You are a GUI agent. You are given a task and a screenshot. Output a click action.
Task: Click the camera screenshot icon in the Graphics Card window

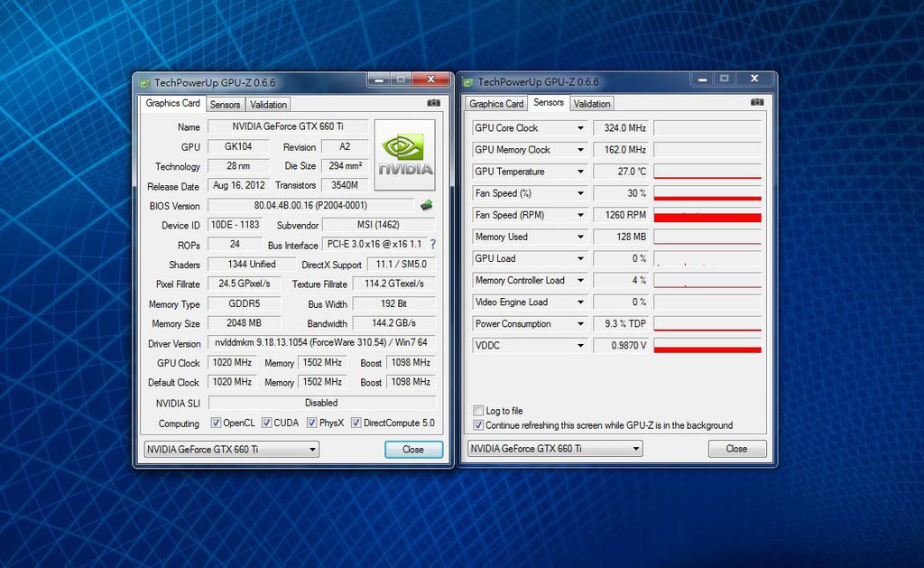pyautogui.click(x=434, y=103)
